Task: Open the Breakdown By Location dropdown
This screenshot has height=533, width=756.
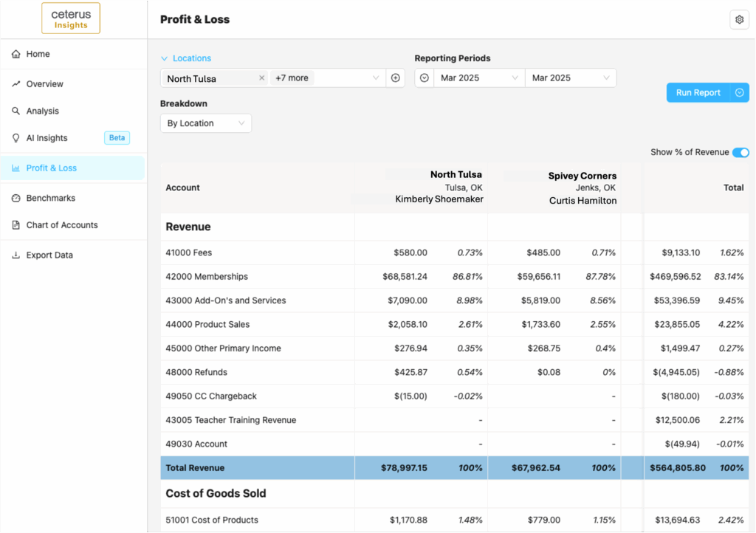Action: [x=205, y=123]
